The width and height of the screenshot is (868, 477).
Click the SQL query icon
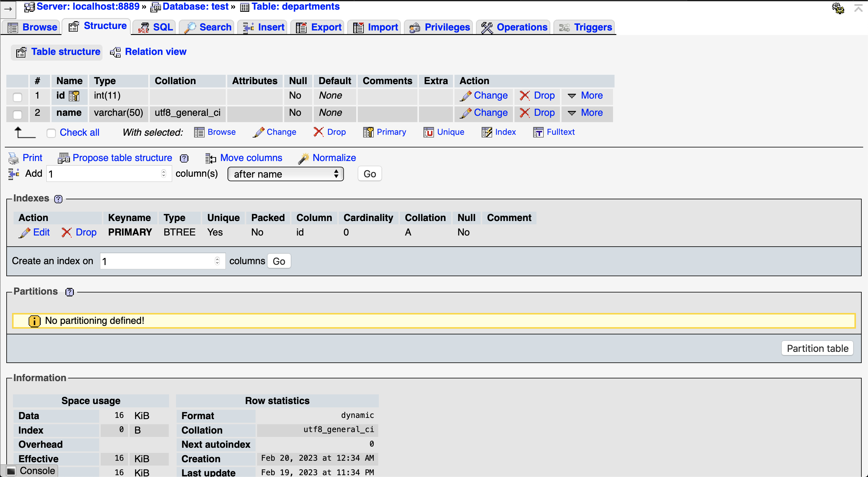point(143,27)
